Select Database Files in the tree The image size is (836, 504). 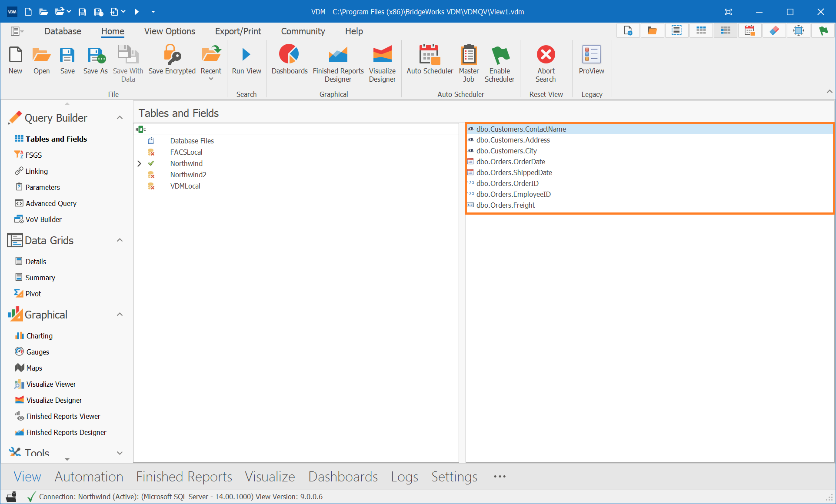pos(192,141)
